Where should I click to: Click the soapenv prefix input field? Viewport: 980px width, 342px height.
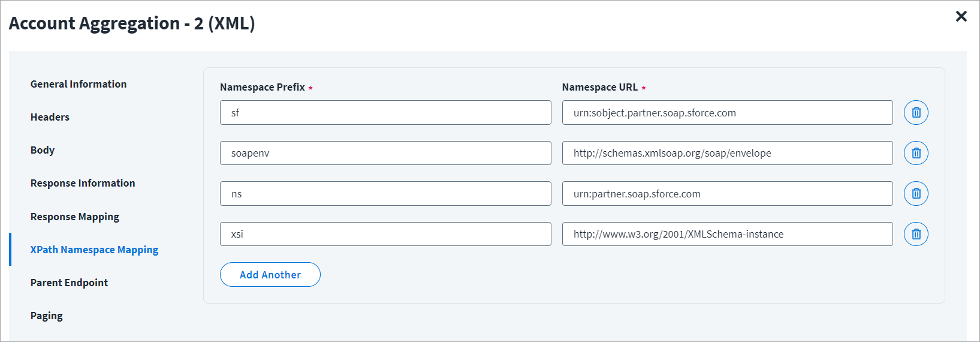[385, 153]
